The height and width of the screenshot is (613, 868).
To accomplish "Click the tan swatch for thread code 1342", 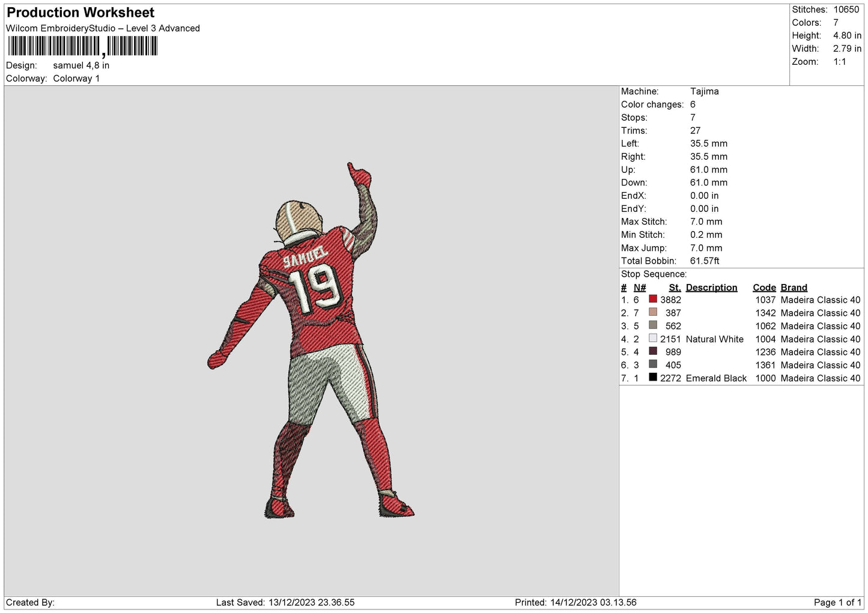I will click(x=653, y=312).
